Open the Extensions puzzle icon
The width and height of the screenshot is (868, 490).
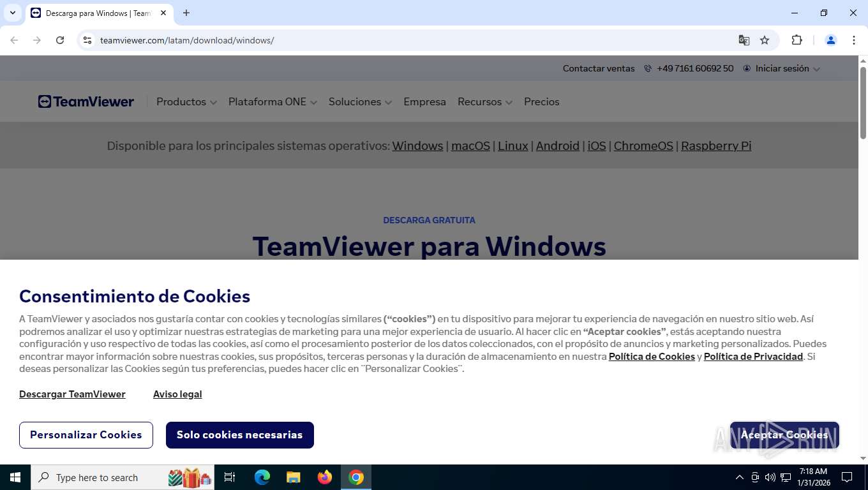click(x=797, y=40)
